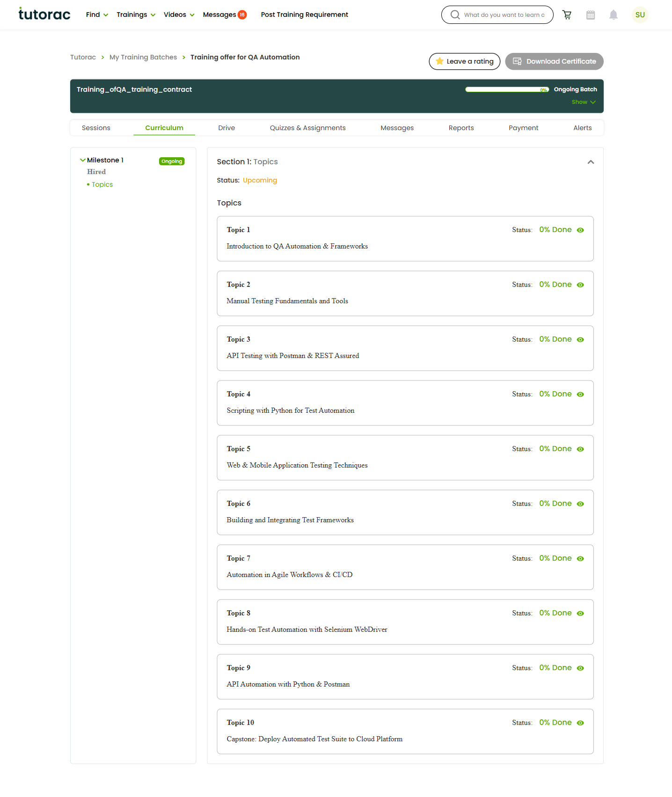Click the batch progress bar

507,89
